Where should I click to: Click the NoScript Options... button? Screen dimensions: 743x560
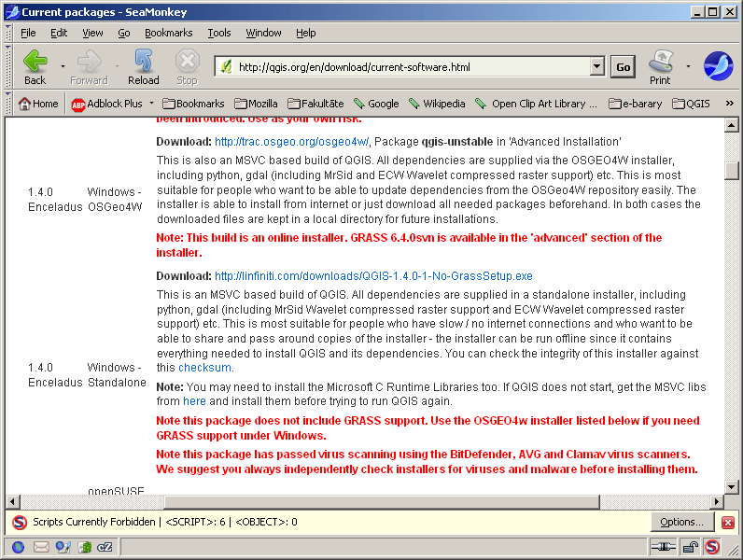[x=681, y=522]
